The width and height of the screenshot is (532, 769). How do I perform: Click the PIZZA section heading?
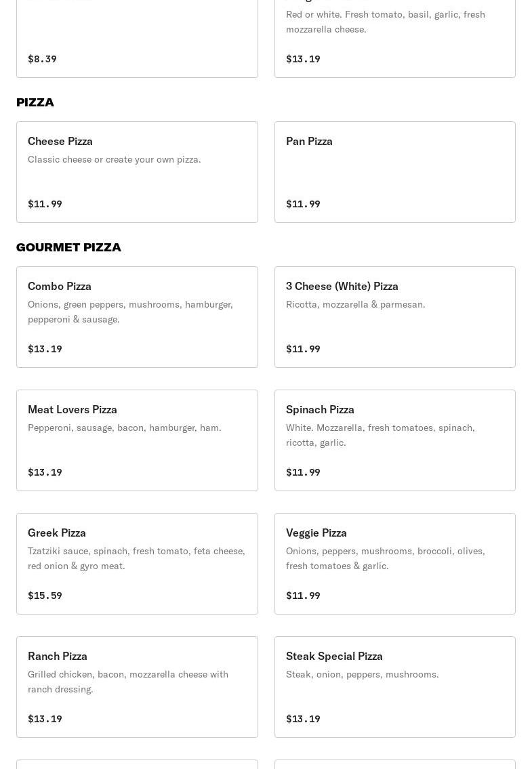tap(35, 102)
